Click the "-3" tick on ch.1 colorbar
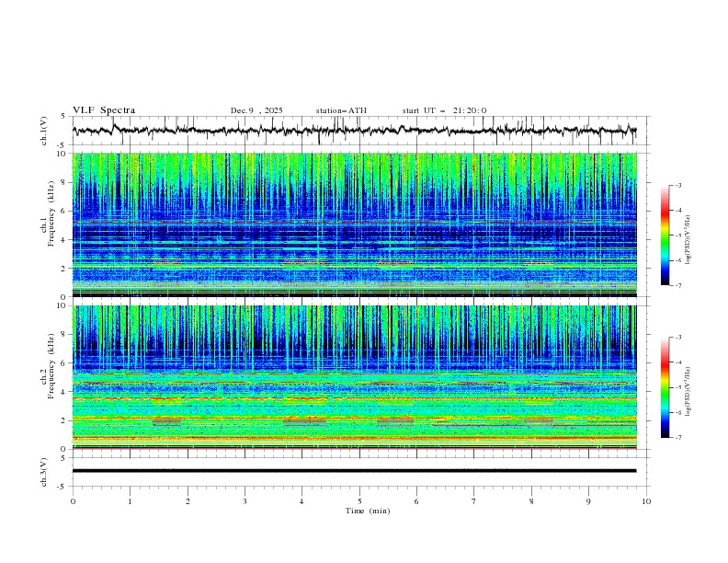 (x=677, y=185)
